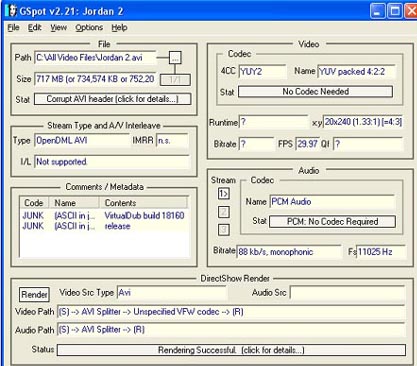Image resolution: width=417 pixels, height=366 pixels.
Task: Minimize the GSpot window
Action: tap(377, 11)
